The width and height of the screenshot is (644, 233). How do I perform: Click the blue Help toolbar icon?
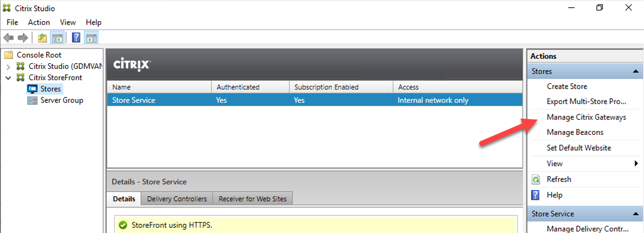pos(76,38)
